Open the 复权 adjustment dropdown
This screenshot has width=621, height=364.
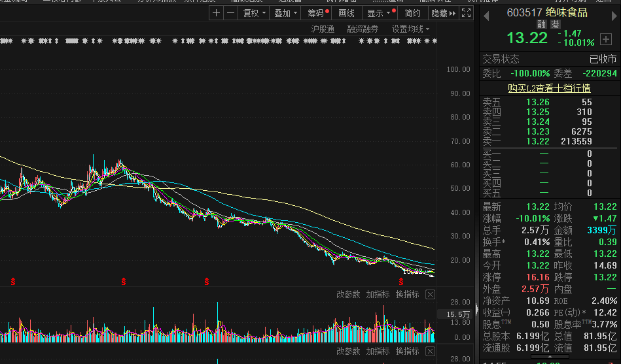[253, 13]
